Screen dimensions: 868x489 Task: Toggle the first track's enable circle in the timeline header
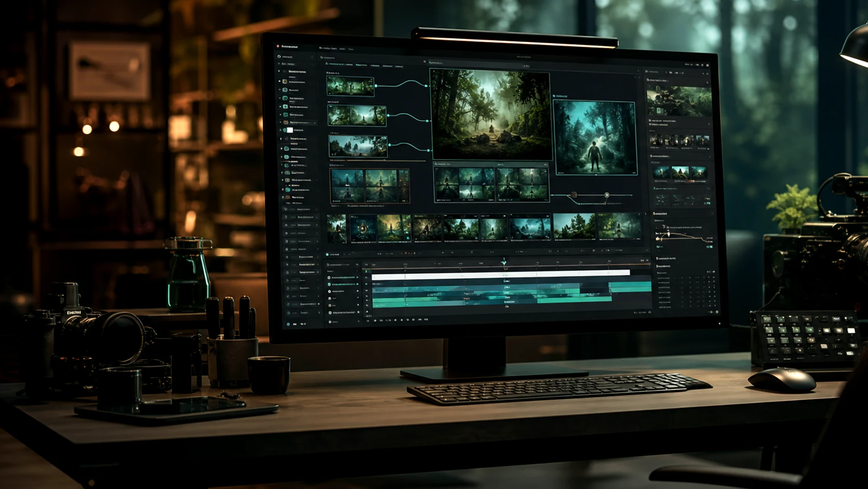coord(329,277)
